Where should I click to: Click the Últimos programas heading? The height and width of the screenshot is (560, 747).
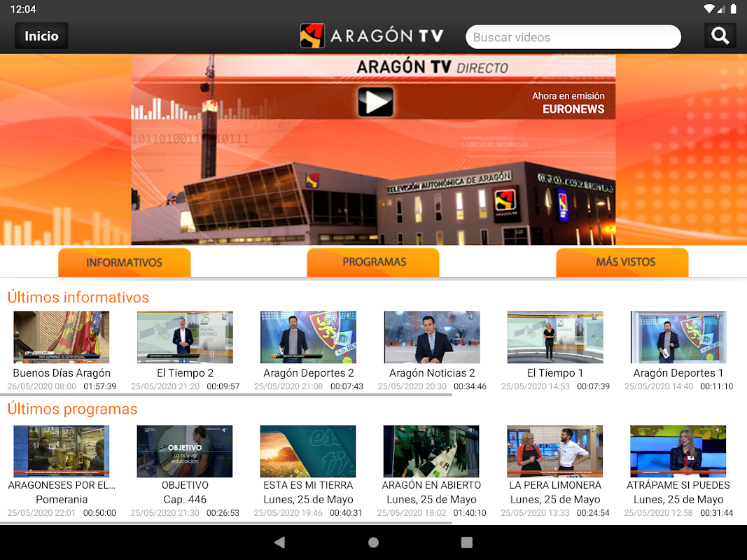point(72,409)
